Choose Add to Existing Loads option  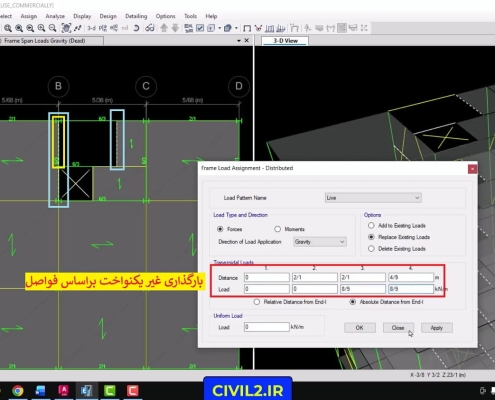371,226
